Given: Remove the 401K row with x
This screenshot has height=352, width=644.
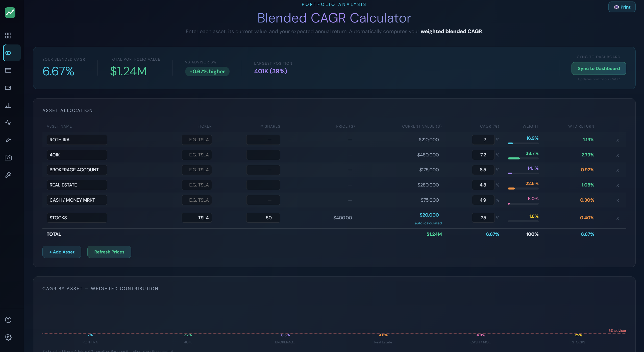Looking at the screenshot, I should (617, 155).
